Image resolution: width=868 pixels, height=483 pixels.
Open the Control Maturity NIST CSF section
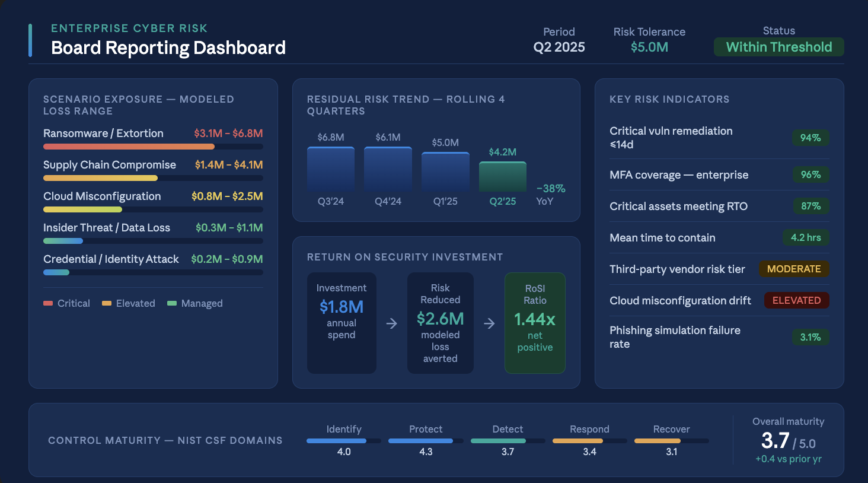point(165,440)
